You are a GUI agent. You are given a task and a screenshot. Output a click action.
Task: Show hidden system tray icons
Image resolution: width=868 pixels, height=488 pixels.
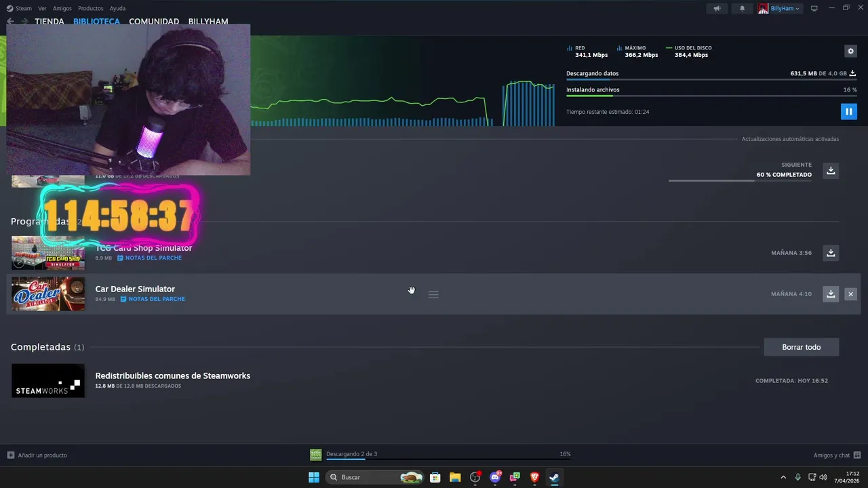point(783,477)
